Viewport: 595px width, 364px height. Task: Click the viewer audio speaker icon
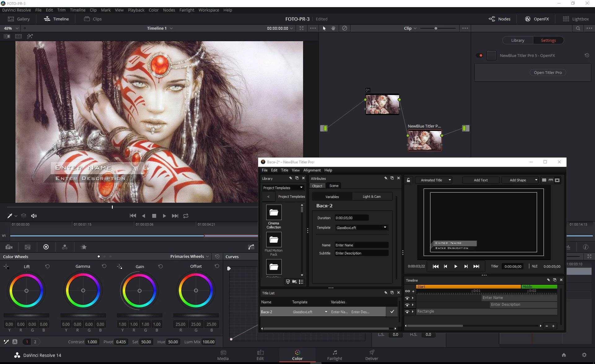pos(34,216)
